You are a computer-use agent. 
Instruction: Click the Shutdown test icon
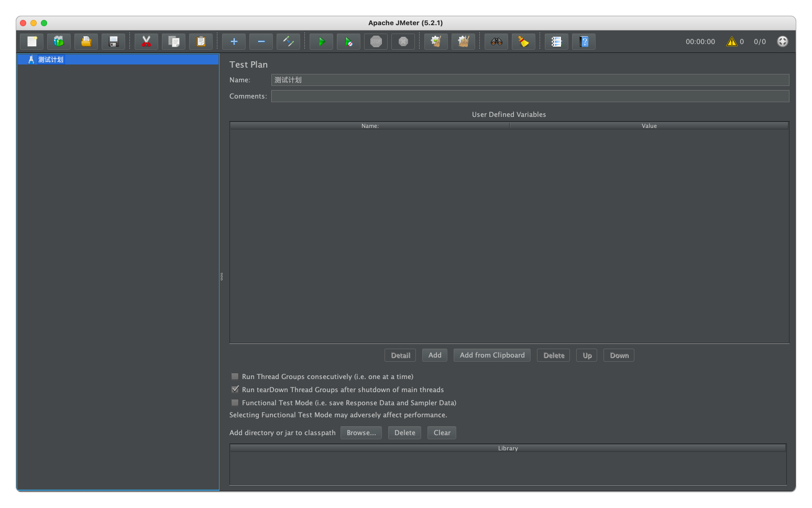(x=403, y=41)
